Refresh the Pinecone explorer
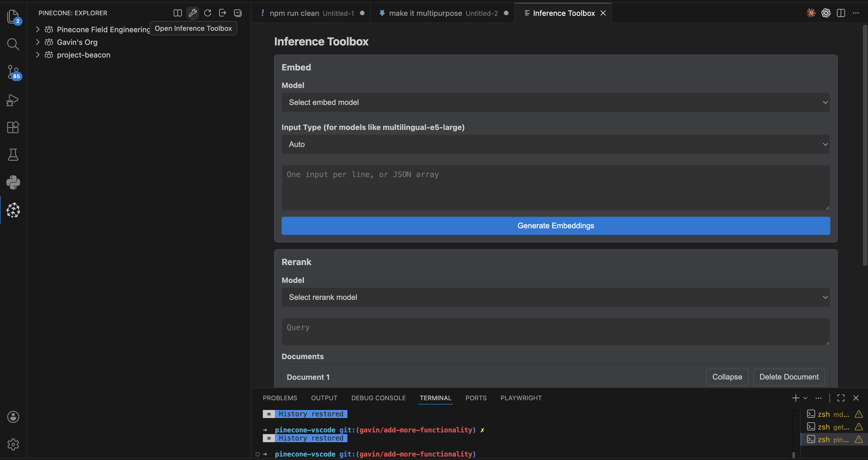The width and height of the screenshot is (868, 460). point(208,13)
